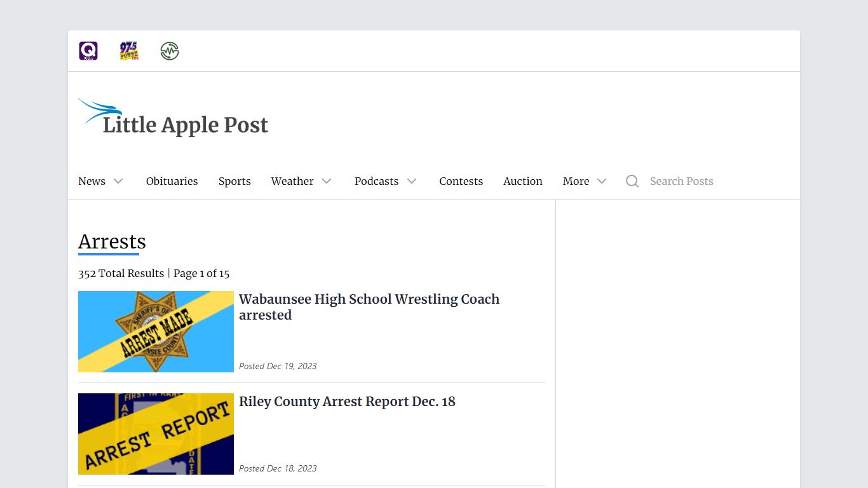
Task: Click the Arrests page heading
Action: point(112,241)
